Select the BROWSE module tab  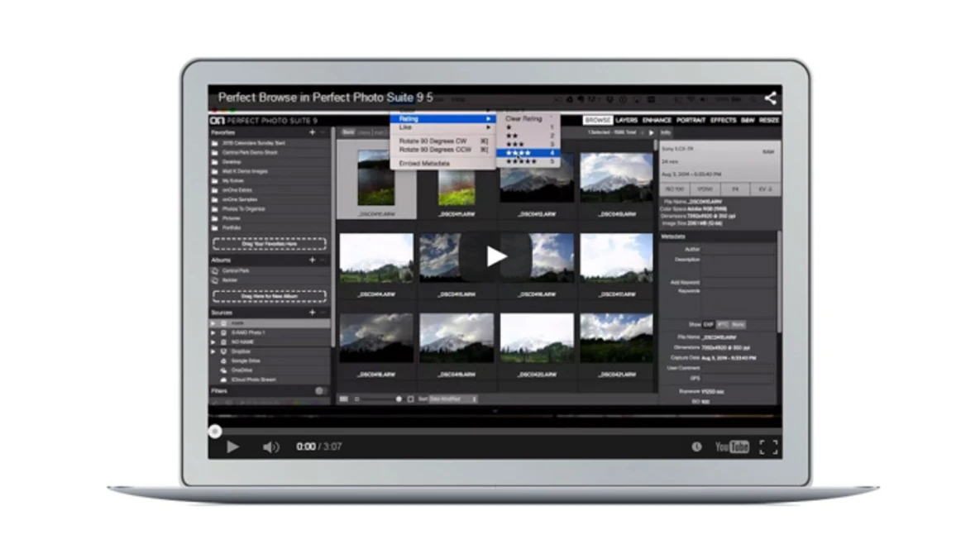click(597, 121)
